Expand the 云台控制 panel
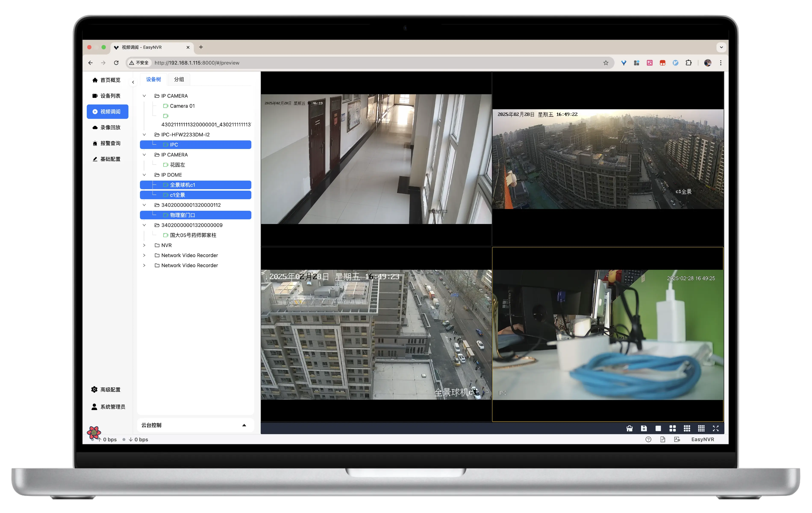 195,425
